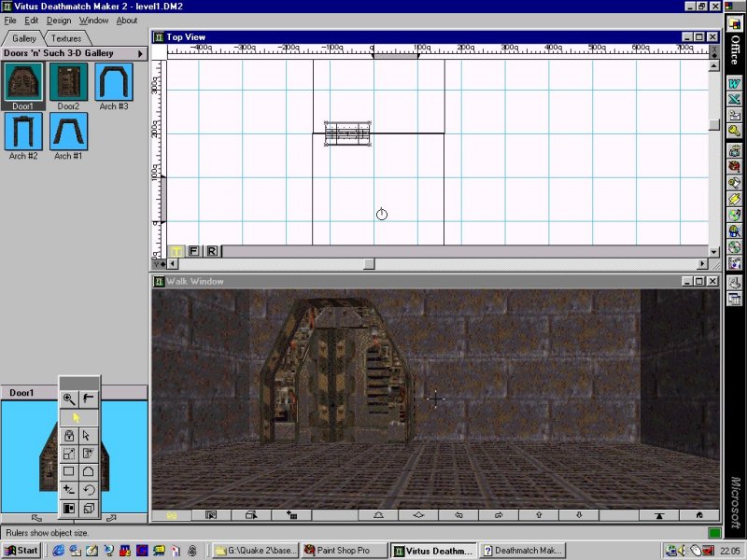
Task: Click Top View scroll right arrow
Action: [703, 263]
